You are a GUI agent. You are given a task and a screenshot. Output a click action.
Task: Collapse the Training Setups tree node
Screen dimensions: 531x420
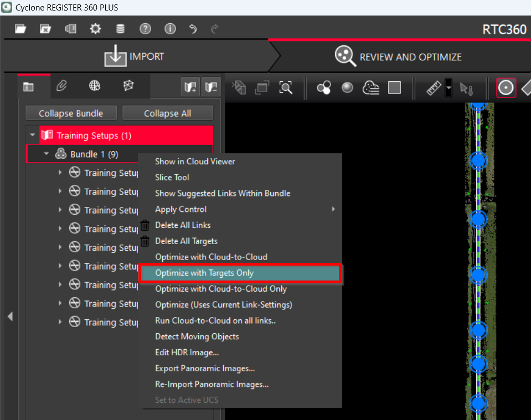coord(33,135)
